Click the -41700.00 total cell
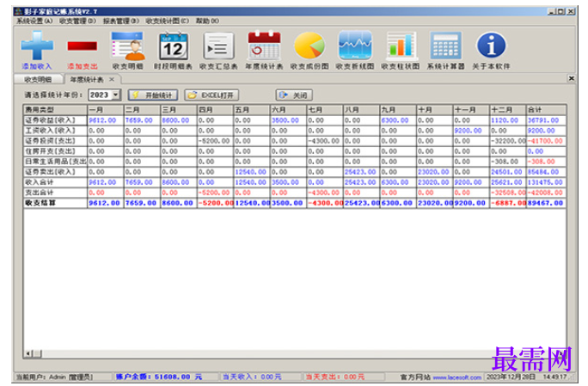Image resolution: width=588 pixels, height=386 pixels. (546, 141)
